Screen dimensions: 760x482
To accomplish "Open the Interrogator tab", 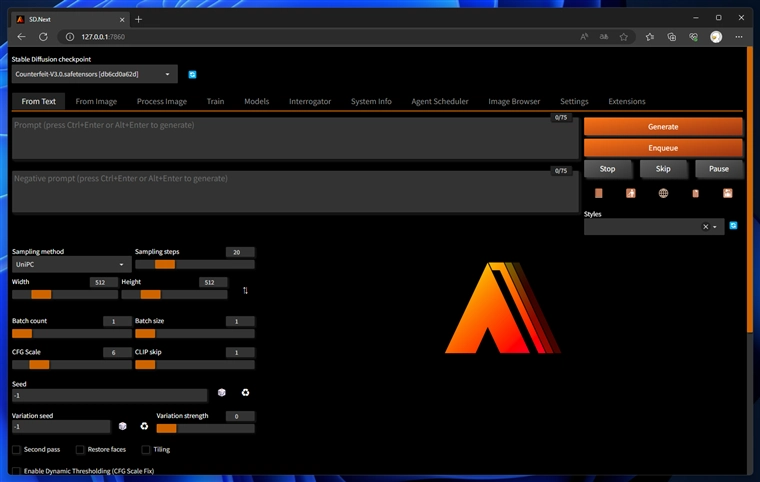I will pyautogui.click(x=310, y=101).
